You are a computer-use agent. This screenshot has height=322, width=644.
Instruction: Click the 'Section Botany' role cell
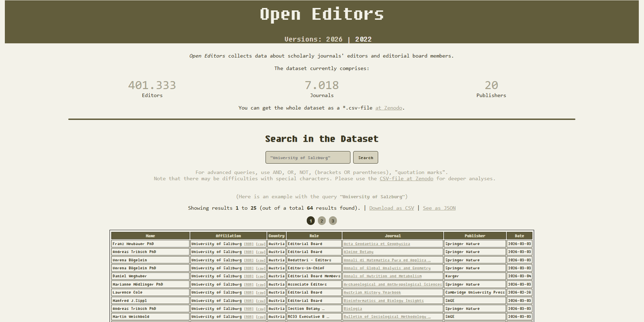click(314, 309)
